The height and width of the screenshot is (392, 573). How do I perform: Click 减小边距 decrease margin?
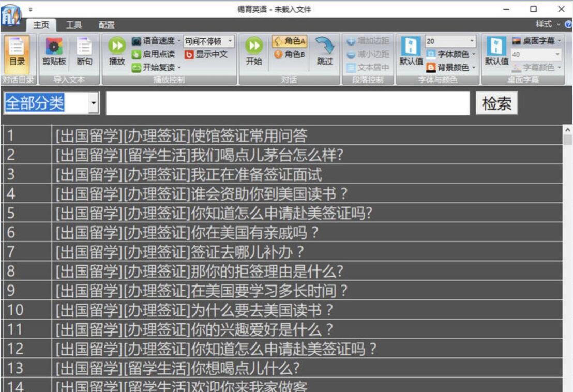(368, 54)
